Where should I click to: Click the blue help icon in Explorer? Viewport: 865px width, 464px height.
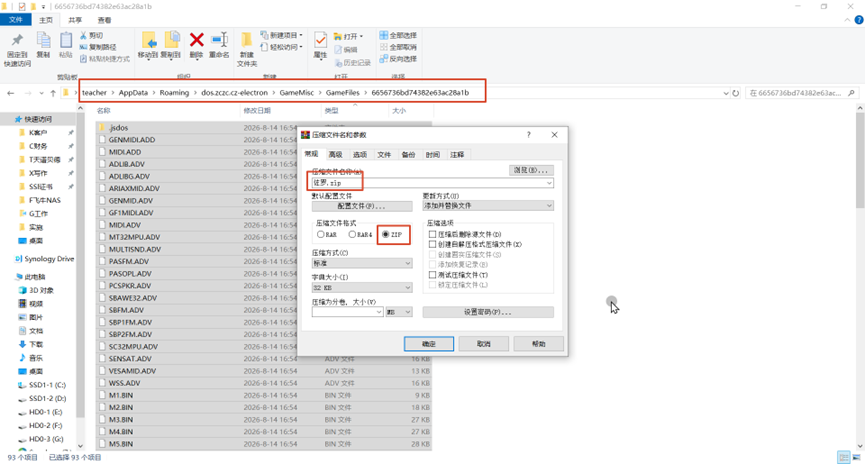point(859,20)
